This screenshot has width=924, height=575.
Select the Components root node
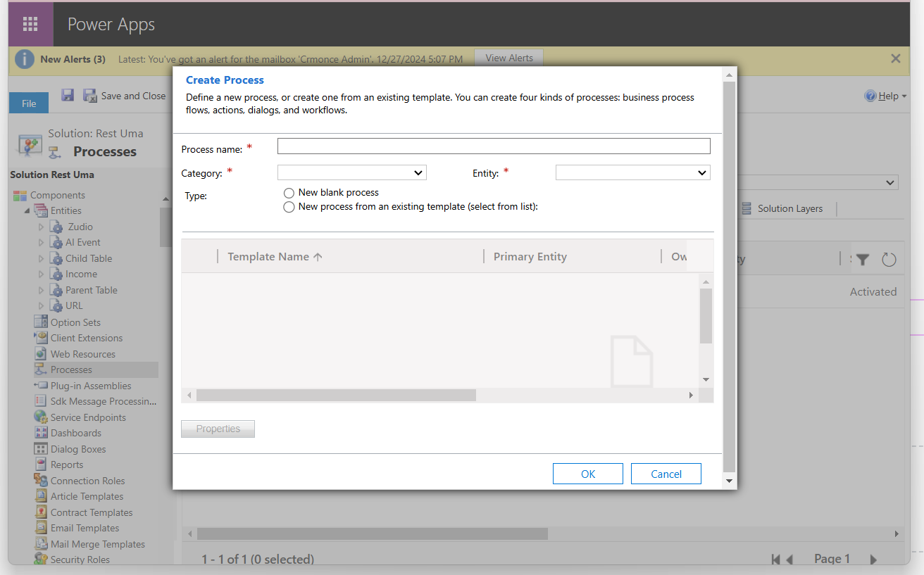[x=58, y=195]
